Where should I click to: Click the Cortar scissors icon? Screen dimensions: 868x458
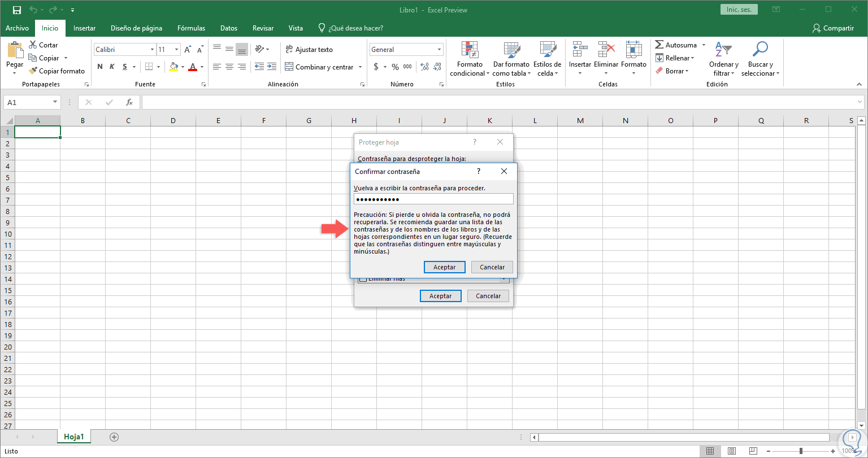point(33,45)
